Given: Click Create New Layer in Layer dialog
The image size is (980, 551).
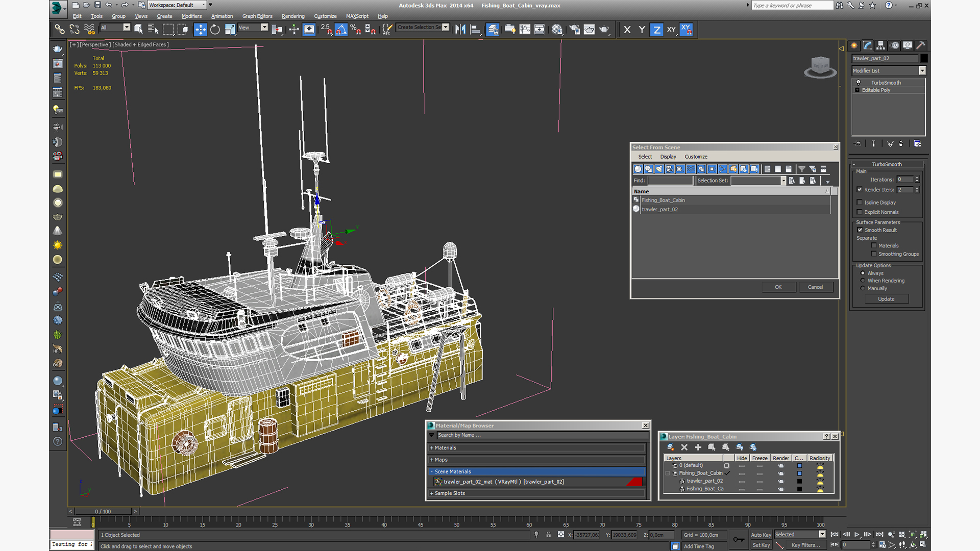Looking at the screenshot, I should point(671,447).
